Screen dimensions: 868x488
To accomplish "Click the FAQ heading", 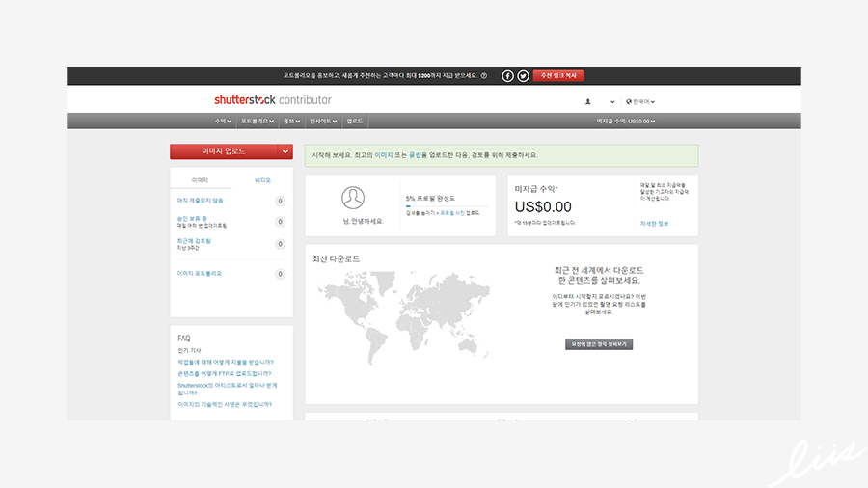I will (x=184, y=339).
